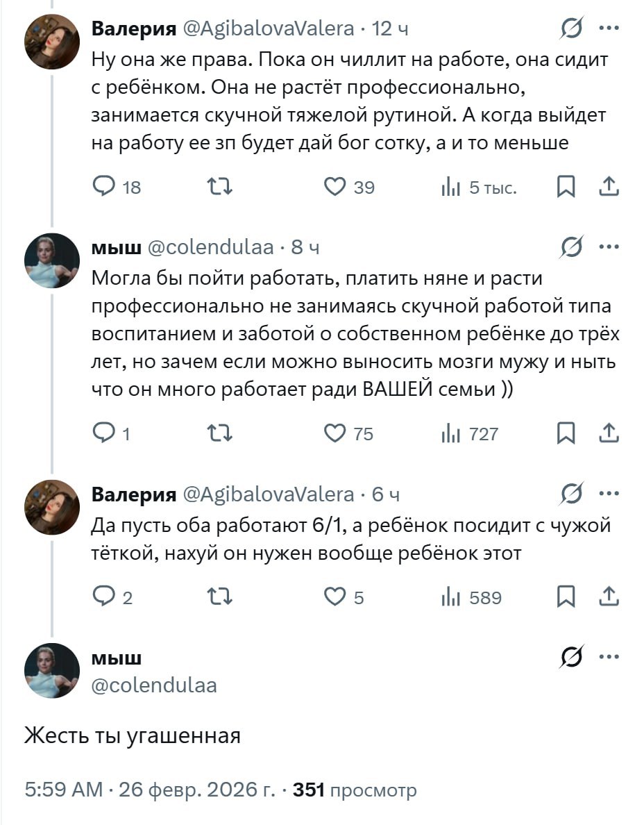View analytics showing 5 тыс. views
The width and height of the screenshot is (644, 825).
[450, 186]
